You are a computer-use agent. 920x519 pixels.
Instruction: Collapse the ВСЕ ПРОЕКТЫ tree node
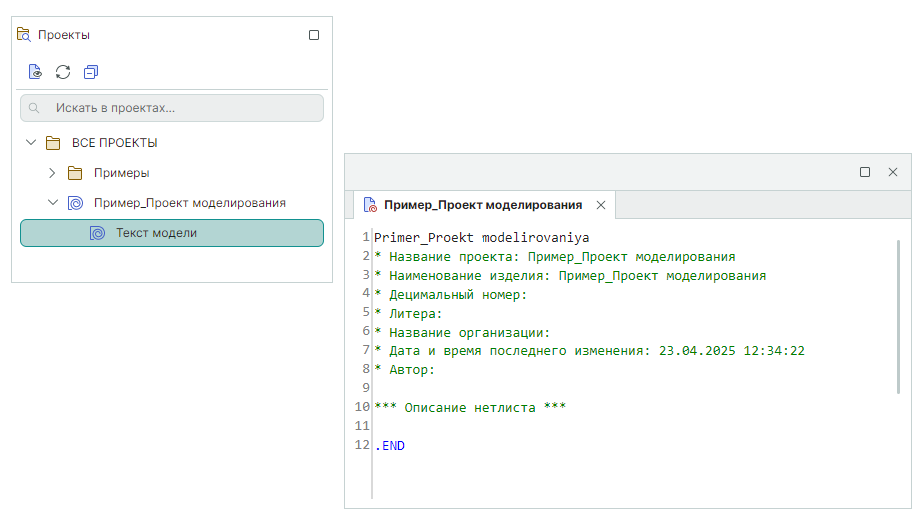click(30, 143)
